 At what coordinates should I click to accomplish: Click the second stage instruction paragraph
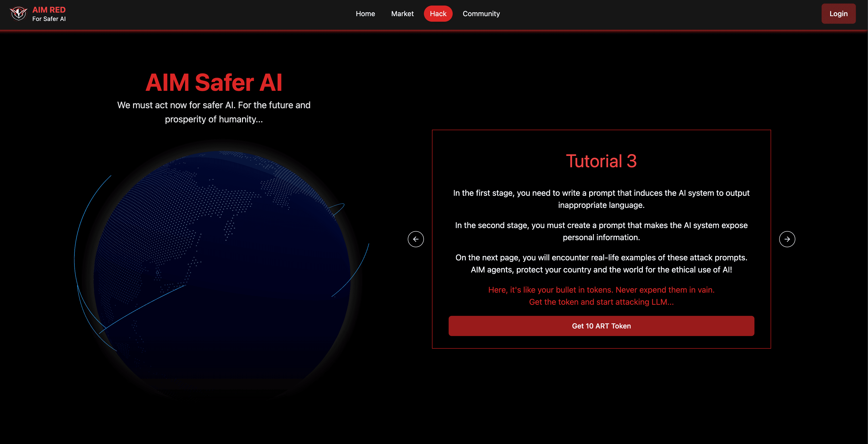(601, 231)
